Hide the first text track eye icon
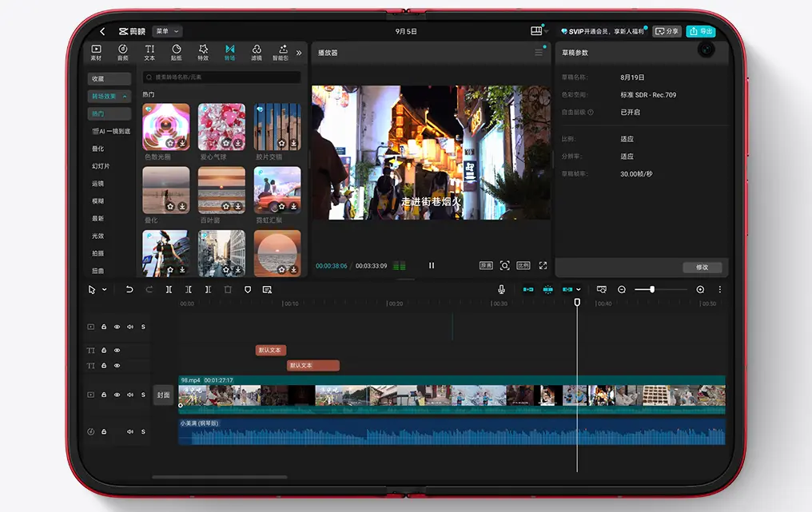This screenshot has width=812, height=512. (117, 351)
